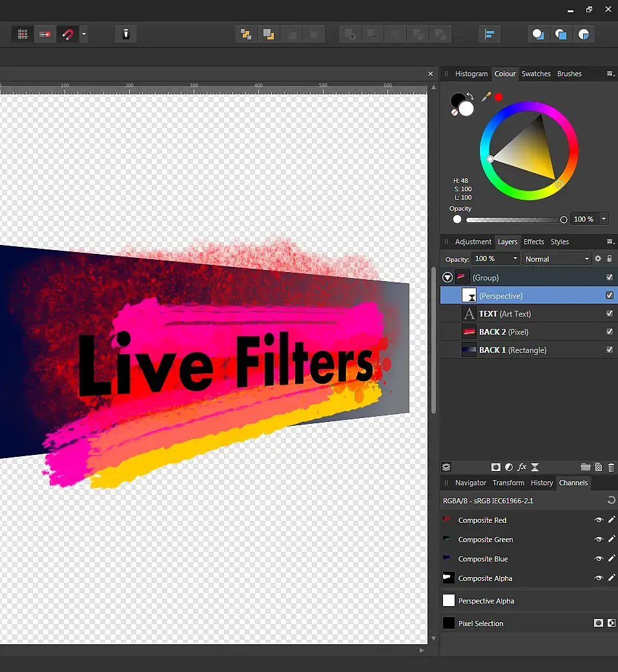
Task: Open blend options with the cog icon
Action: (598, 258)
